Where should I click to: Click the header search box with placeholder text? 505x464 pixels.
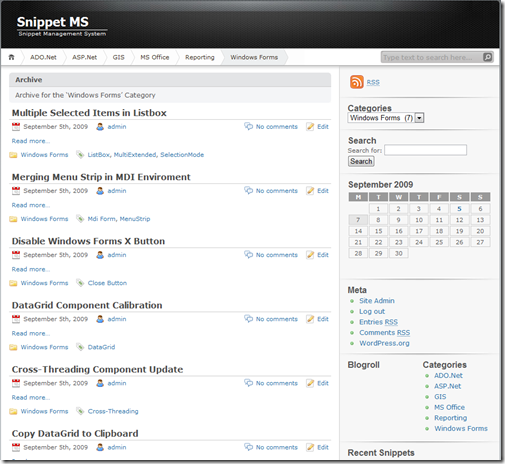click(x=432, y=57)
